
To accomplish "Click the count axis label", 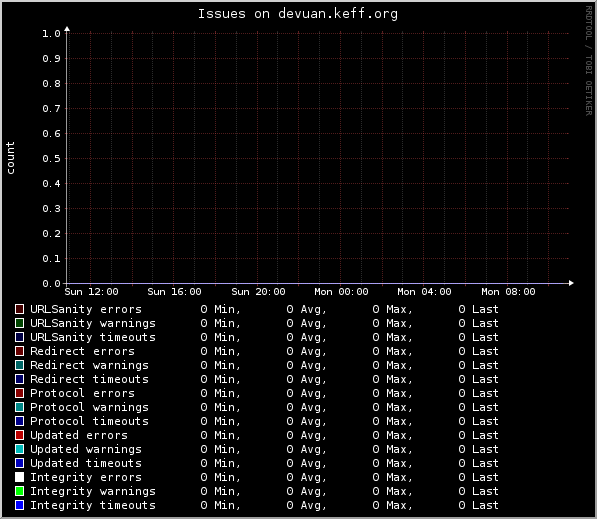I will coord(10,158).
